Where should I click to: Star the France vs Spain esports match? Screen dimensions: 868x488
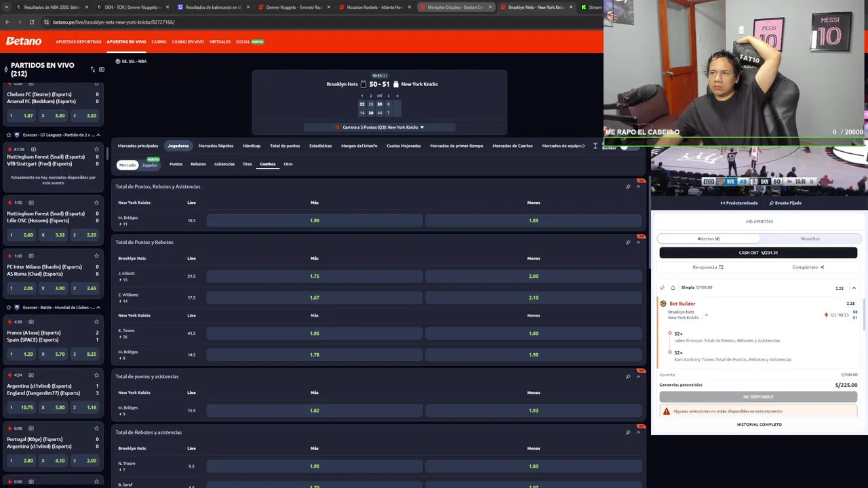pyautogui.click(x=96, y=322)
